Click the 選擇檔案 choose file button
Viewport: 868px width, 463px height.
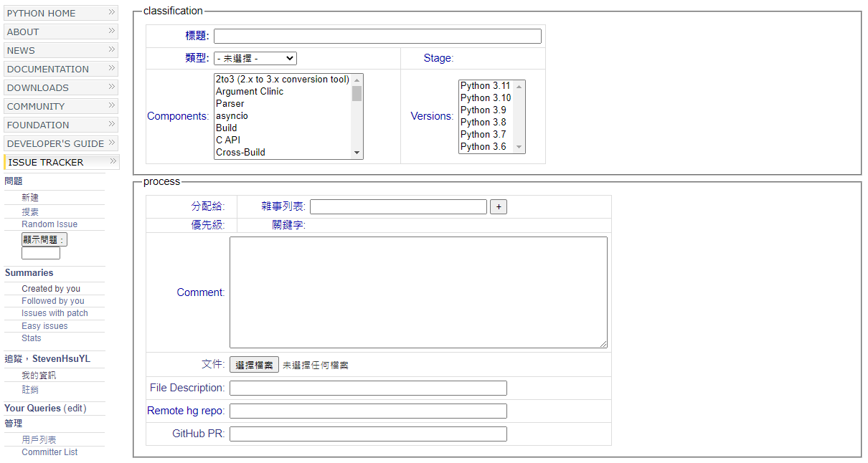click(254, 365)
